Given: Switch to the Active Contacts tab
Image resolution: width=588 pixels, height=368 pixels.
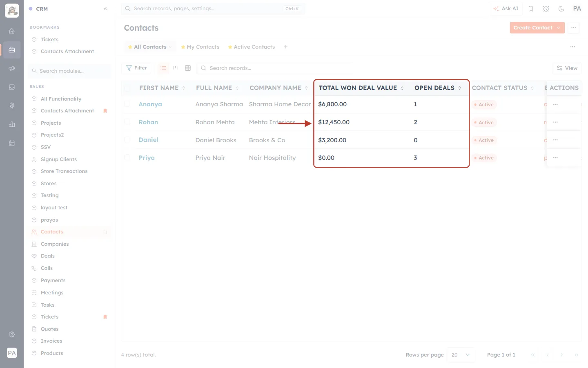Looking at the screenshot, I should click(x=252, y=47).
